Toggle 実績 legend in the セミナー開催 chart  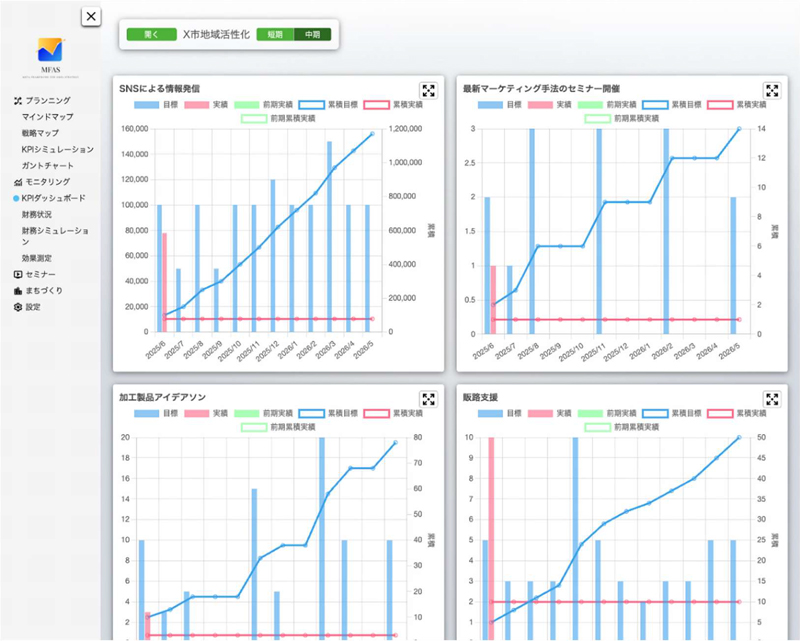550,105
